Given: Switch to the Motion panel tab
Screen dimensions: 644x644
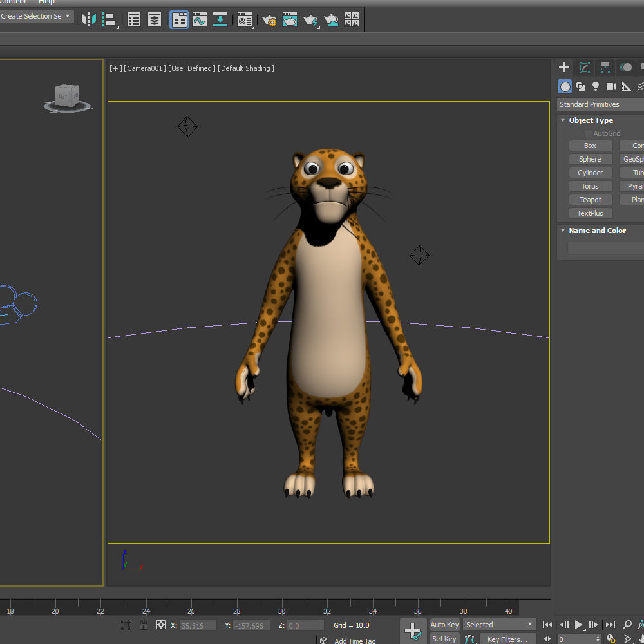Looking at the screenshot, I should 625,67.
